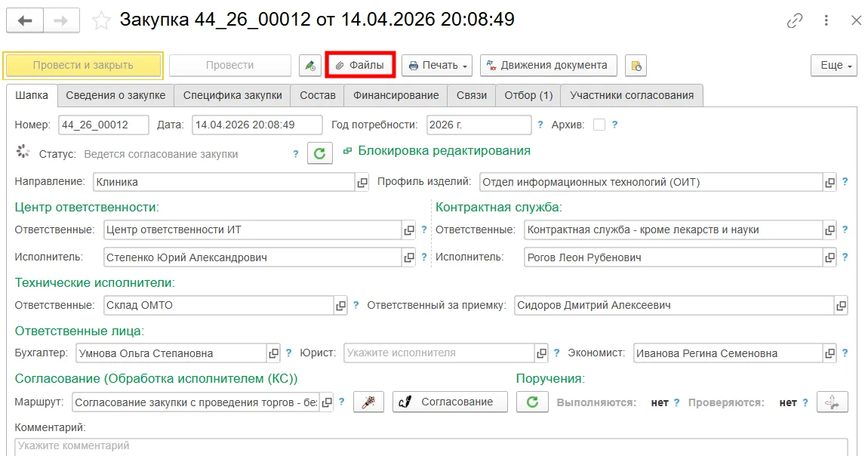868x456 pixels.
Task: Show help for Год потребности field
Action: pyautogui.click(x=540, y=125)
